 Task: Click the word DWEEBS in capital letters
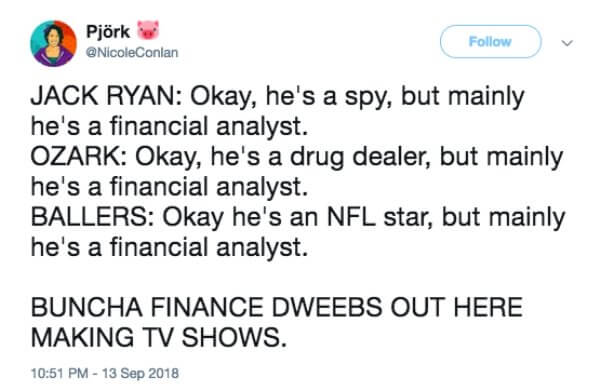(x=327, y=307)
